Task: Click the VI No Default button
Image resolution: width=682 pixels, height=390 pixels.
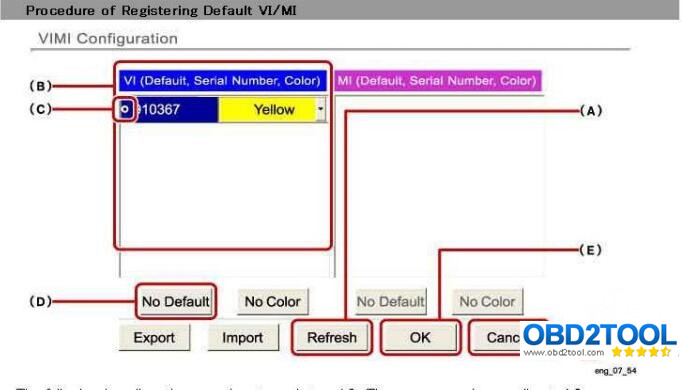Action: click(x=176, y=301)
